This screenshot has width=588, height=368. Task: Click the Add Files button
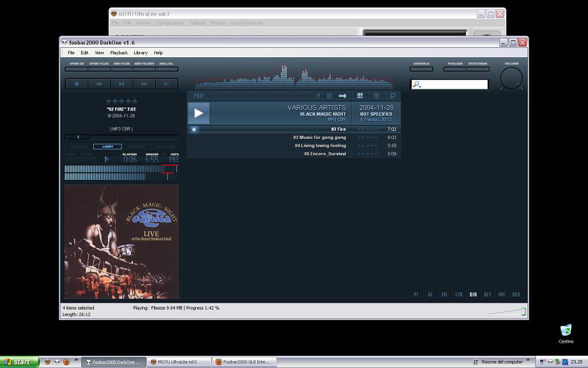(121, 69)
